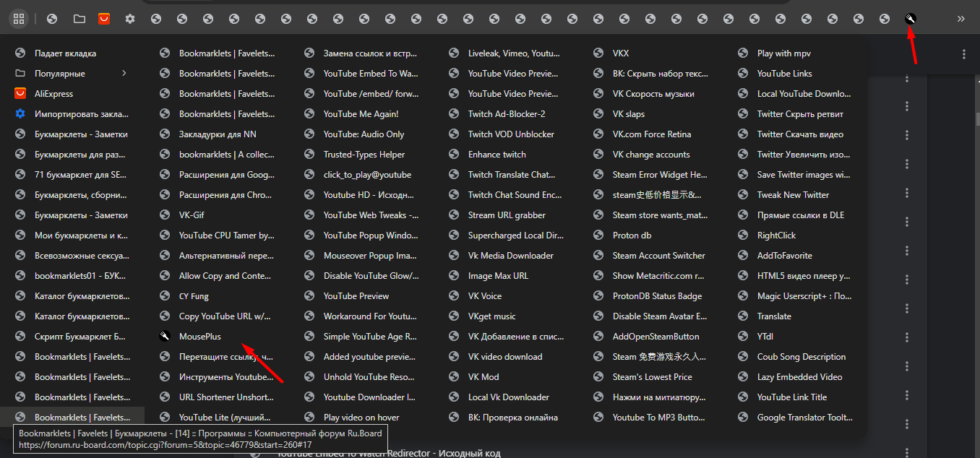Expand the Популярные folder submenu arrow
The image size is (980, 458).
click(124, 74)
